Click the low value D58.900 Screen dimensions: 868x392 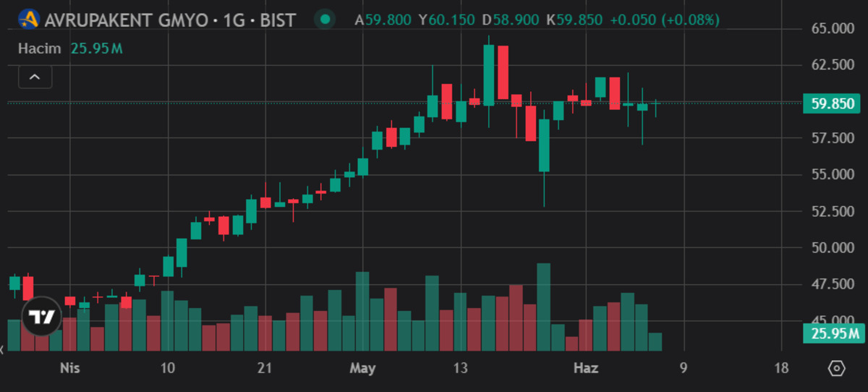click(x=511, y=20)
